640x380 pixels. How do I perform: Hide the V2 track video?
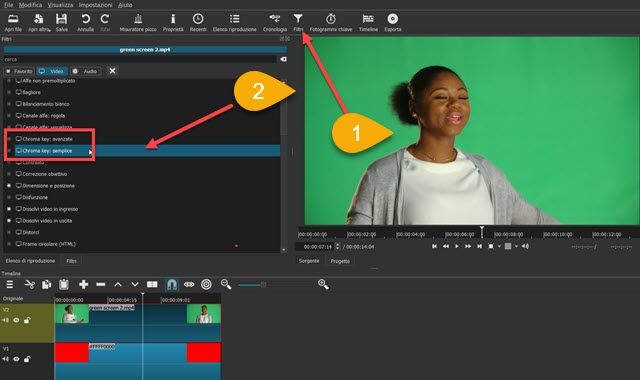point(16,320)
